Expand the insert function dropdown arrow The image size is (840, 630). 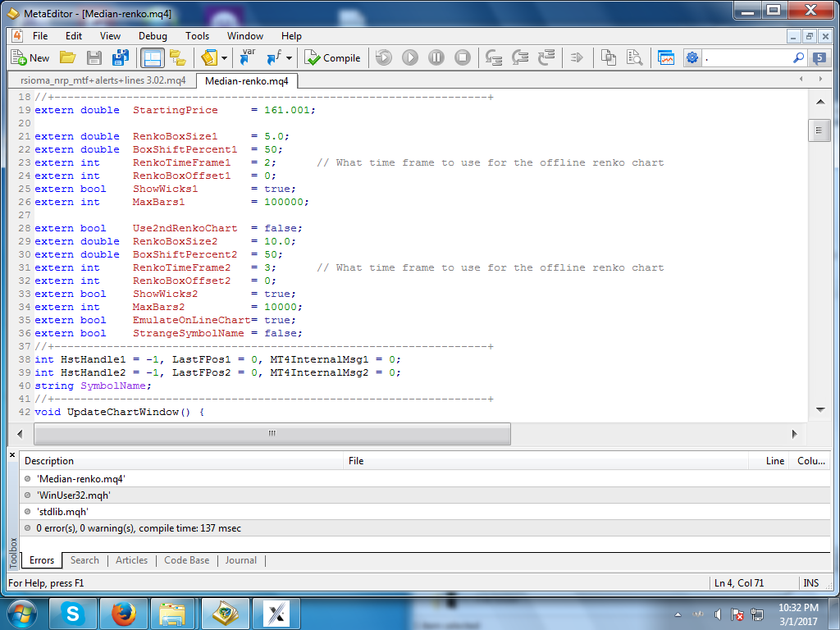click(x=290, y=59)
